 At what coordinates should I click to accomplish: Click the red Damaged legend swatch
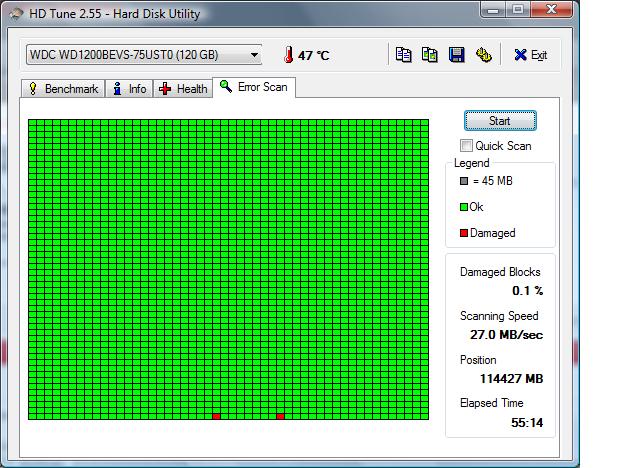(x=464, y=233)
